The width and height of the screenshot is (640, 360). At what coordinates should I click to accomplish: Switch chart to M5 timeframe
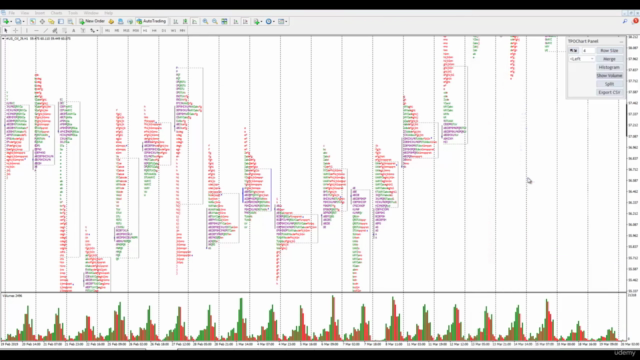click(117, 31)
